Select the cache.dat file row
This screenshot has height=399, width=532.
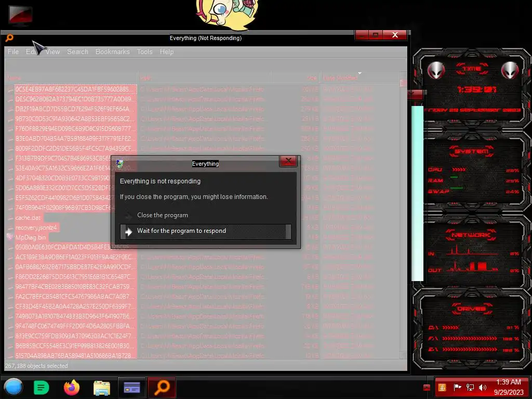point(28,218)
